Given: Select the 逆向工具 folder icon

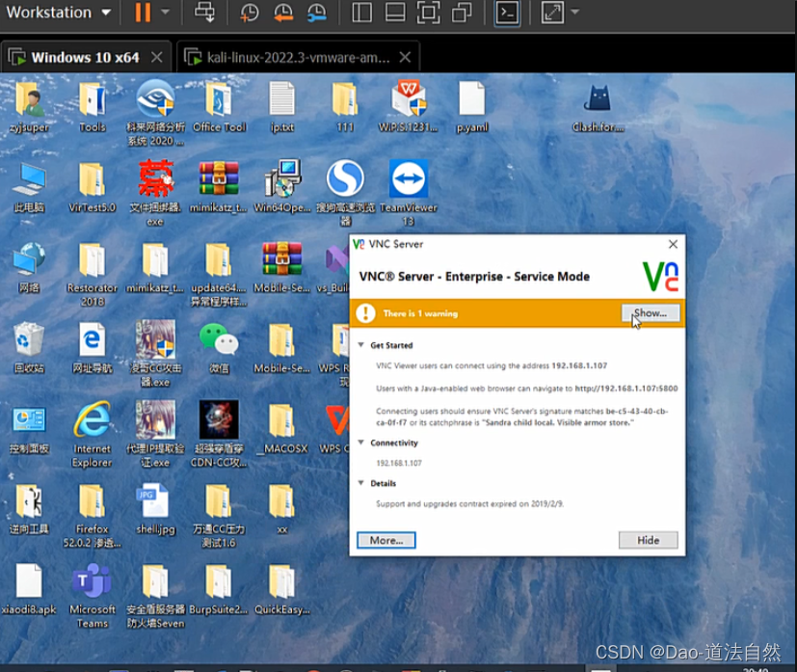Looking at the screenshot, I should click(29, 509).
